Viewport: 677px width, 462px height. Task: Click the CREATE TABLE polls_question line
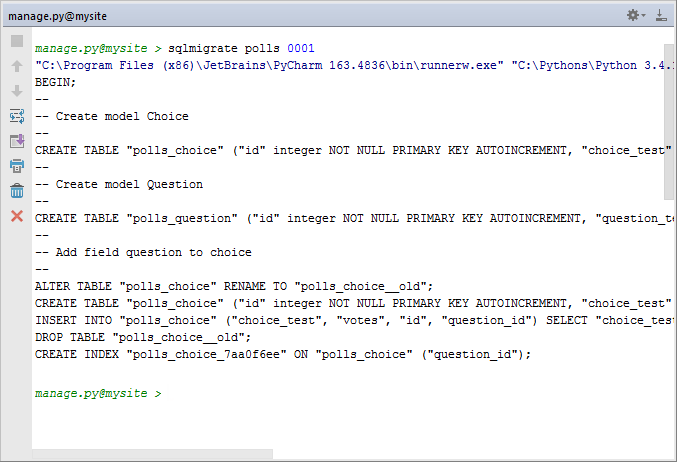coord(354,218)
